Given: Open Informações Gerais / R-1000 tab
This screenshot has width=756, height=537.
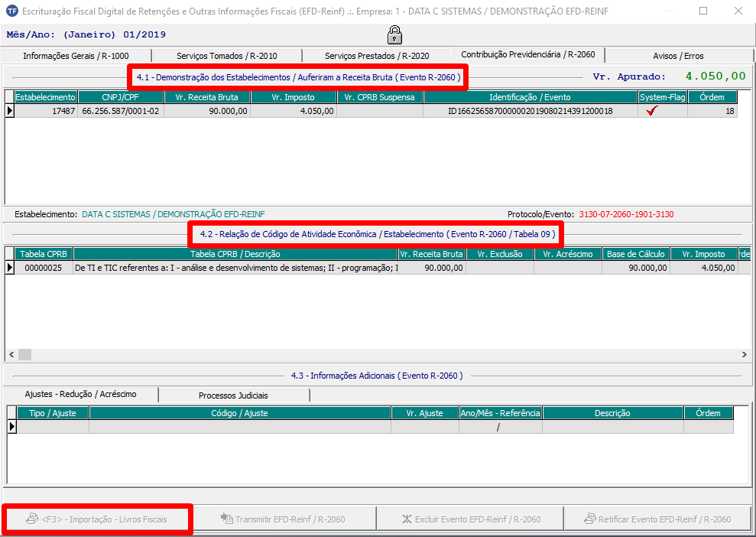Looking at the screenshot, I should tap(76, 56).
